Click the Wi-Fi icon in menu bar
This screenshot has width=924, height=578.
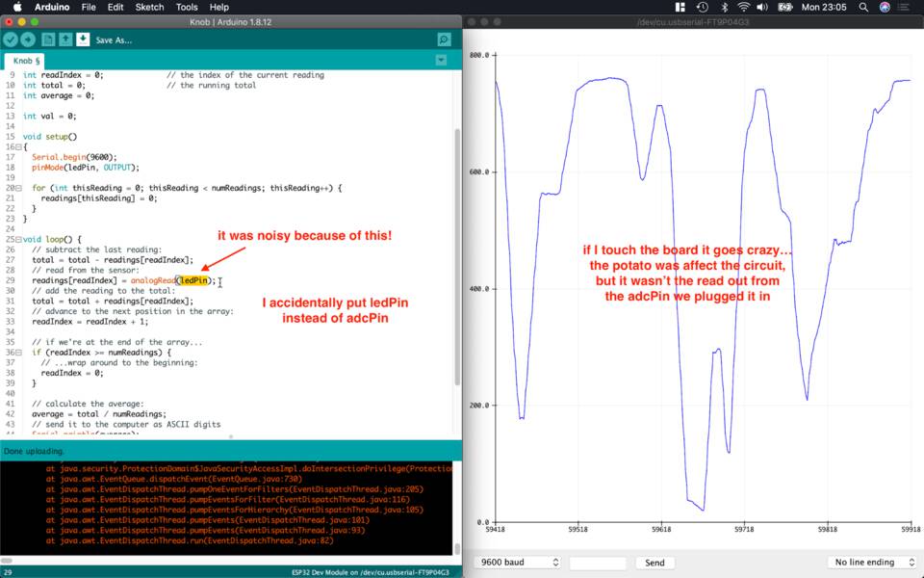pos(743,8)
